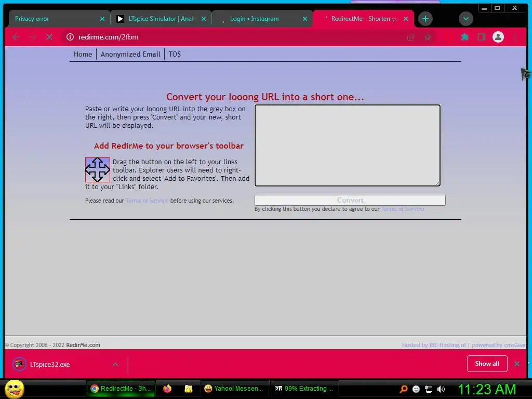The width and height of the screenshot is (532, 399).
Task: Click the four-arrow RedirMe bookmarklet button
Action: (97, 170)
